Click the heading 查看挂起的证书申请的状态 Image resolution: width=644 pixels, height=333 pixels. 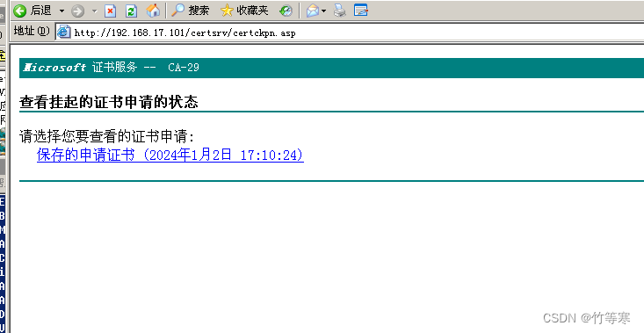point(109,102)
